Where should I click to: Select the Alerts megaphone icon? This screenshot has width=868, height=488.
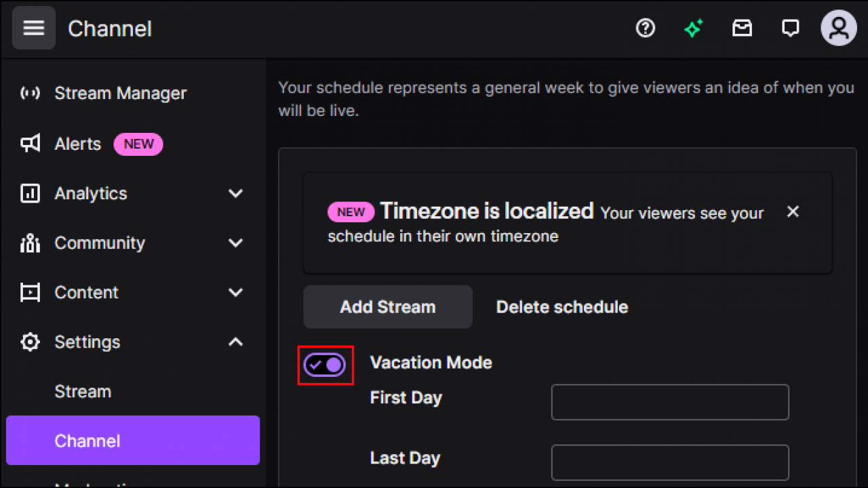(30, 144)
